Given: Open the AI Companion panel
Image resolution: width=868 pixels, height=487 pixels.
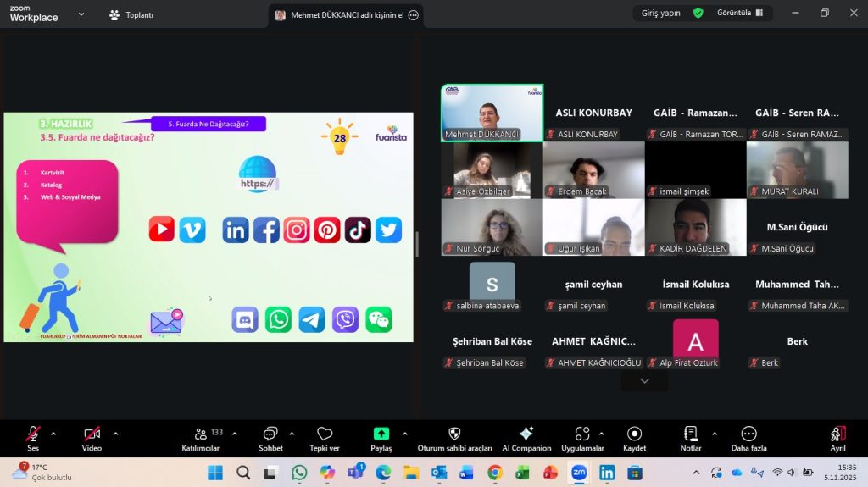Looking at the screenshot, I should pyautogui.click(x=526, y=434).
